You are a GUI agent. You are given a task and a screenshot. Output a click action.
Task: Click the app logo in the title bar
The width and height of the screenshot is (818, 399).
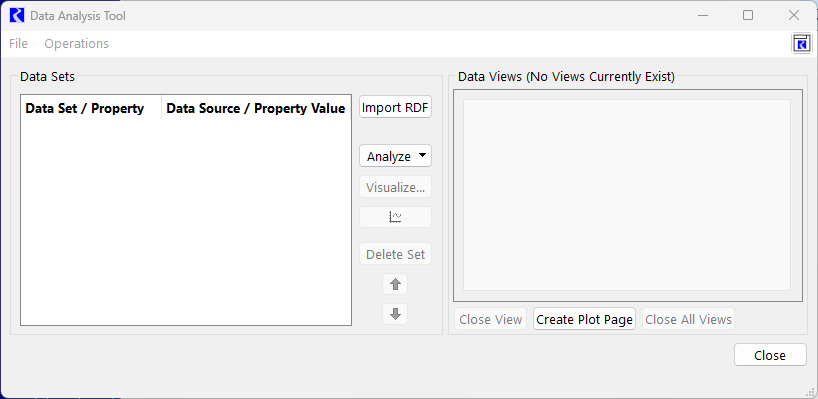pos(17,16)
